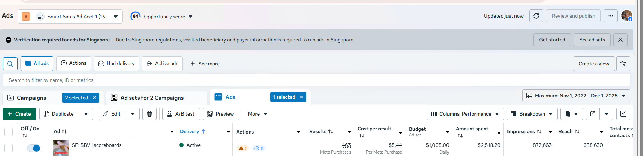644x156 pixels.
Task: Click the Preview button
Action: (x=221, y=114)
